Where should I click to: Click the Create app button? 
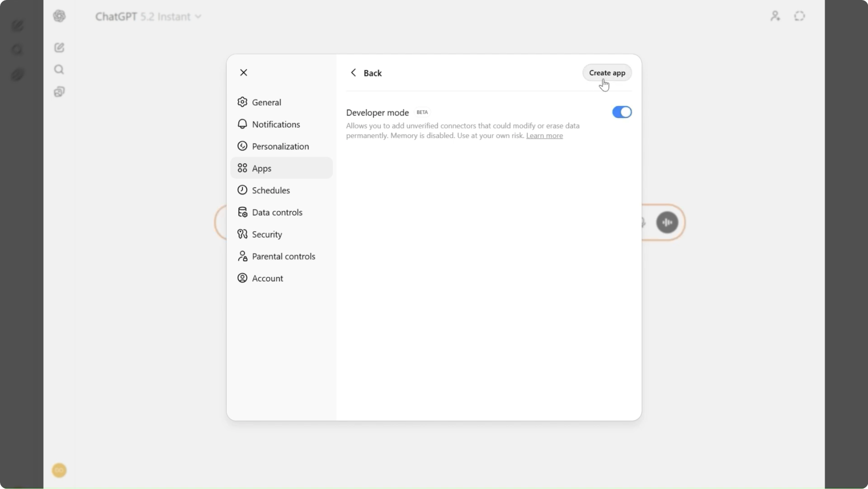tap(607, 73)
